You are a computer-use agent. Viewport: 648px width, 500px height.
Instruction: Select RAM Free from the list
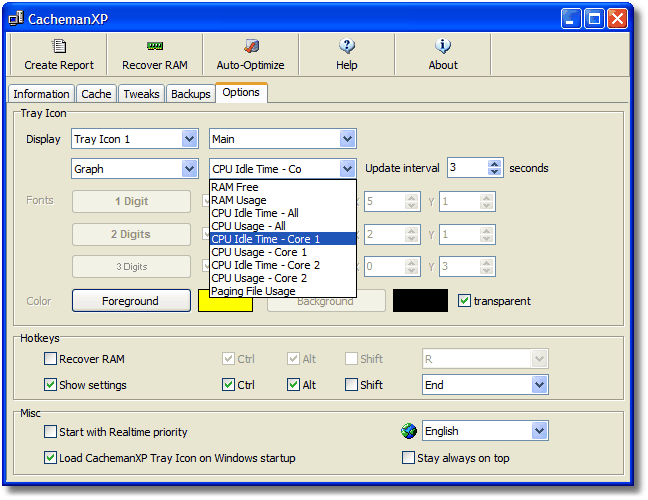click(283, 187)
